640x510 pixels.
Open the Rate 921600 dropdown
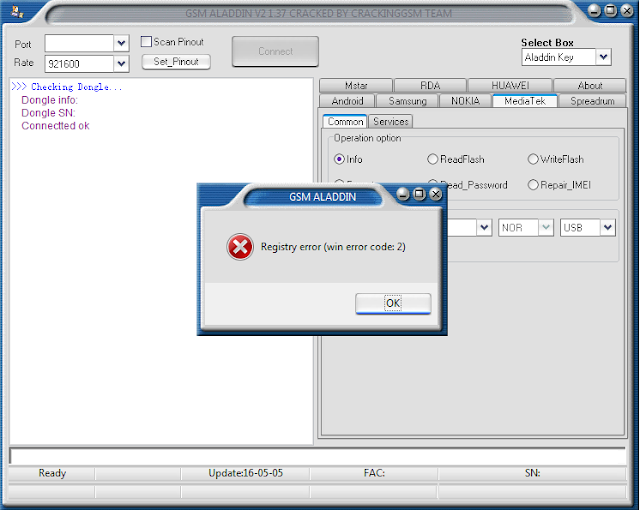click(x=121, y=64)
